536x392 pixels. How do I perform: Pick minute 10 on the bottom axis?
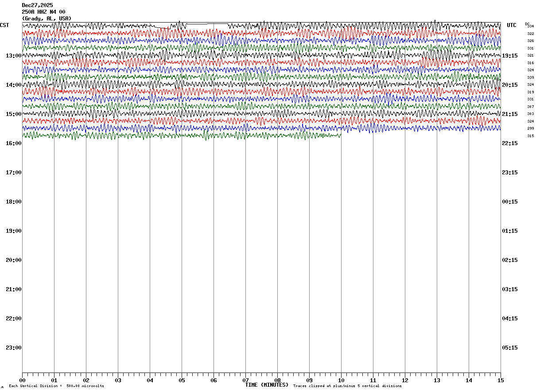[x=341, y=380]
